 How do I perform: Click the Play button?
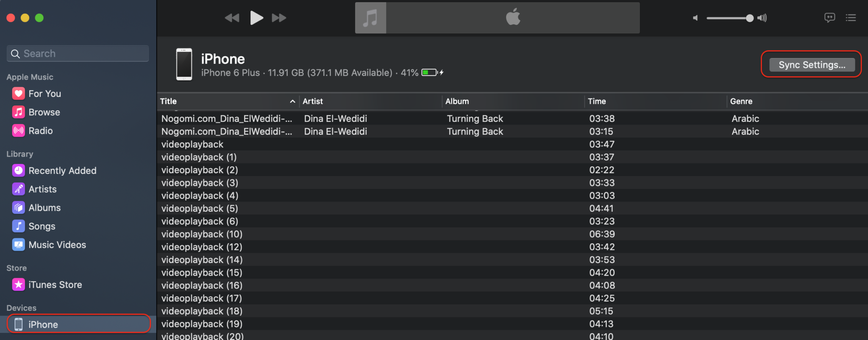(256, 18)
